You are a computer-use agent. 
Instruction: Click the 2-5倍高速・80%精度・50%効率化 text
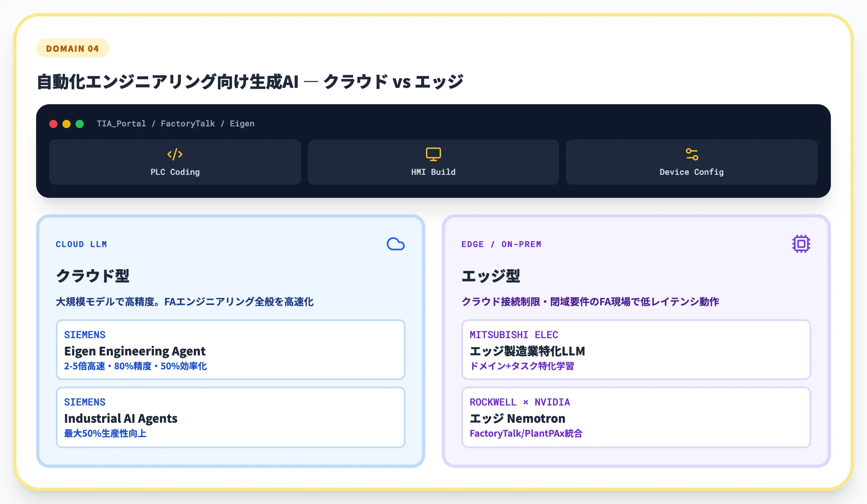(x=135, y=366)
